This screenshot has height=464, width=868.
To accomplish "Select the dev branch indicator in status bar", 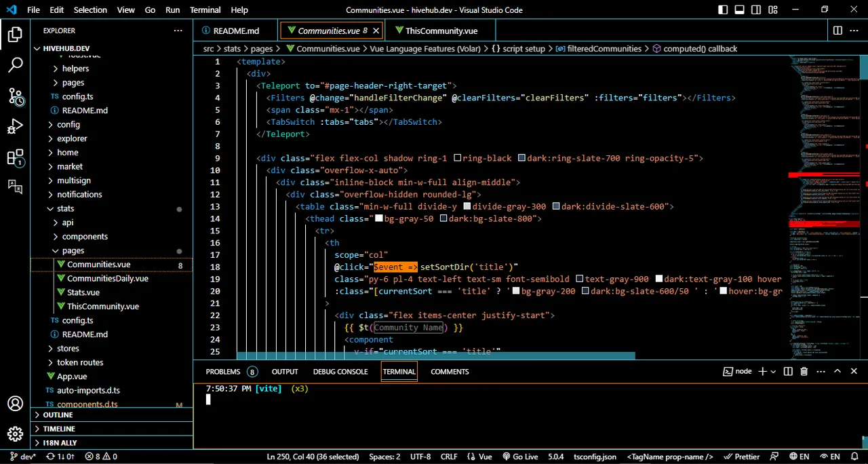I will 23,457.
